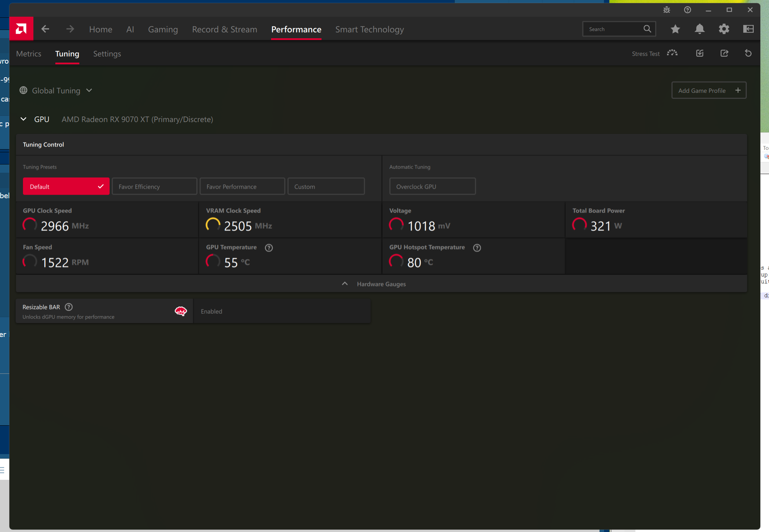Go back with the left arrow
This screenshot has width=769, height=532.
point(45,29)
